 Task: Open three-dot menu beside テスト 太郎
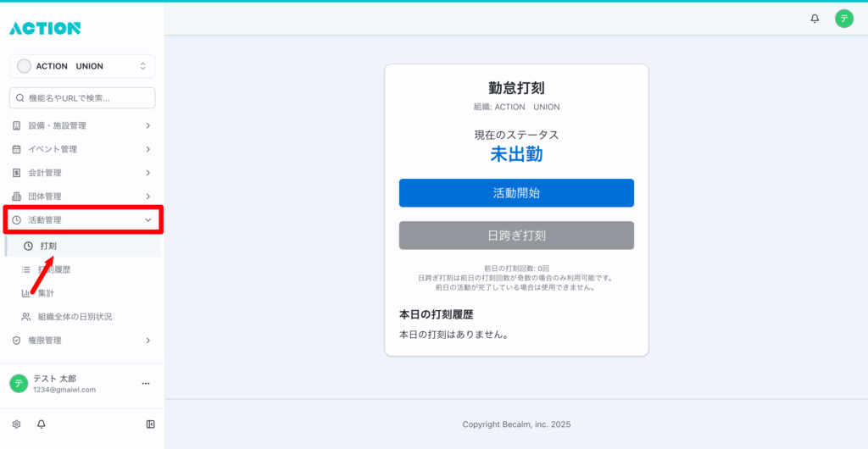pos(145,384)
